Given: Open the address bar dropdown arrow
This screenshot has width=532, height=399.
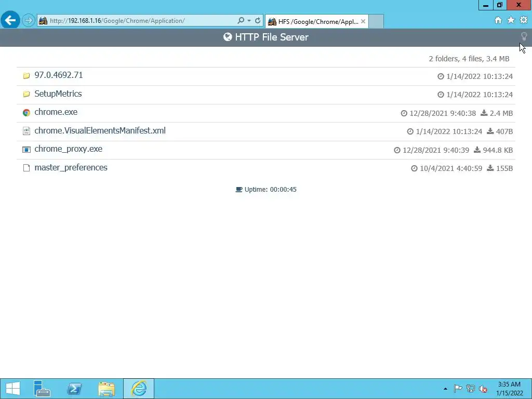Looking at the screenshot, I should (x=249, y=21).
